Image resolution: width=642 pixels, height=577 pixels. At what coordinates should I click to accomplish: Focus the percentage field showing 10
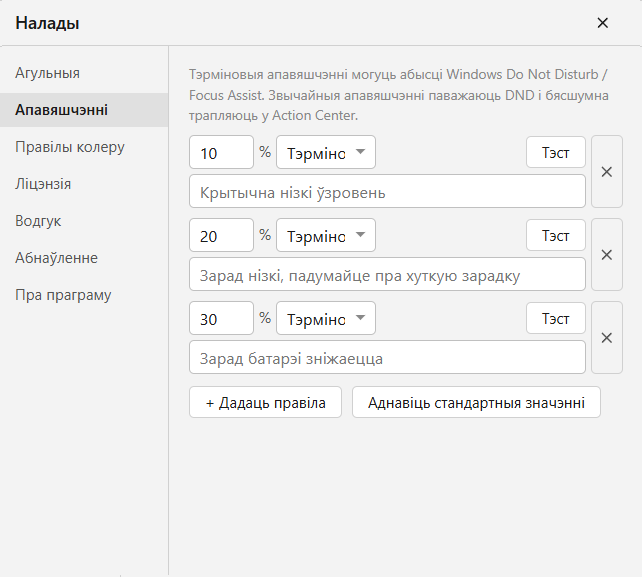(222, 152)
